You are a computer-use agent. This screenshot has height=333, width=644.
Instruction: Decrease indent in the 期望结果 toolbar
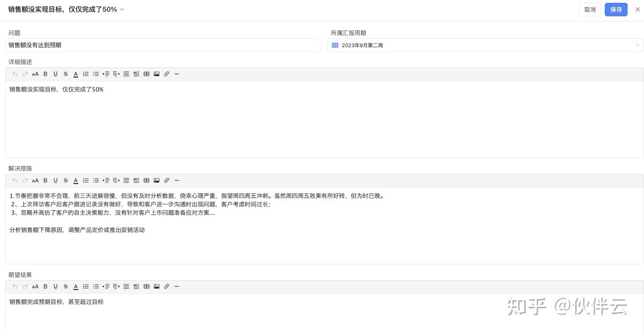click(116, 286)
